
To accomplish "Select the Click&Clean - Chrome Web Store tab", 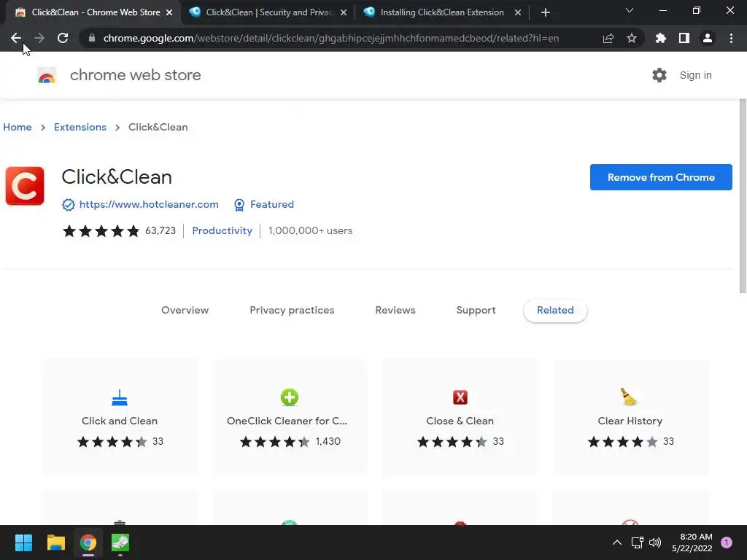I will click(x=94, y=12).
